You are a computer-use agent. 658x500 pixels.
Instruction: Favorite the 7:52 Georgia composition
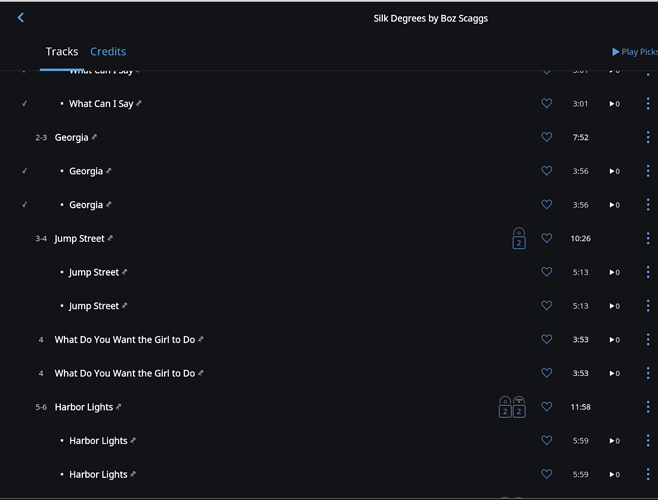pyautogui.click(x=546, y=137)
